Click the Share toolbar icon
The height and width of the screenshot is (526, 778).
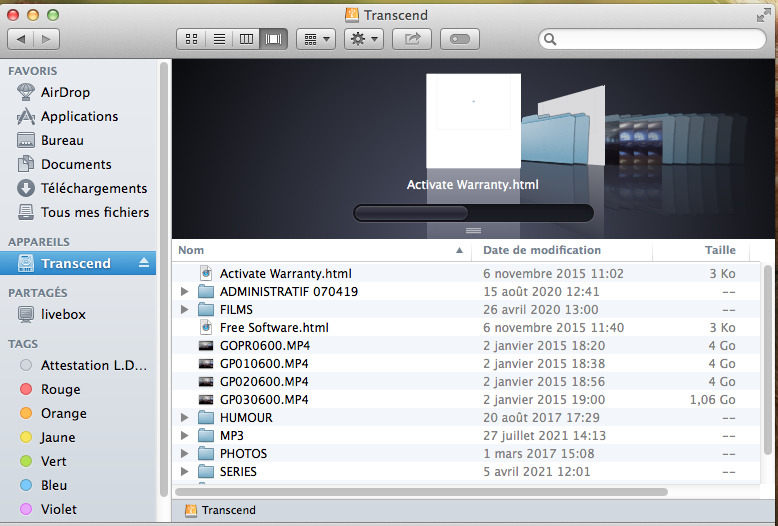click(411, 39)
